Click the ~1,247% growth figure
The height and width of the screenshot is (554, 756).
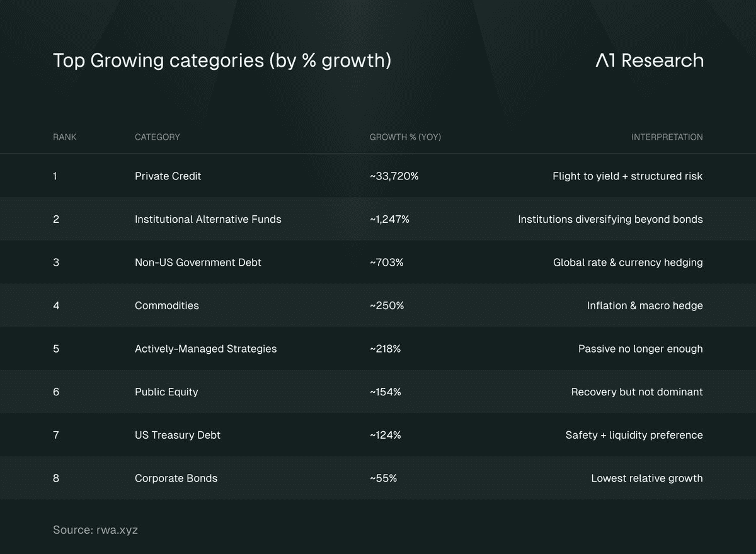click(389, 219)
